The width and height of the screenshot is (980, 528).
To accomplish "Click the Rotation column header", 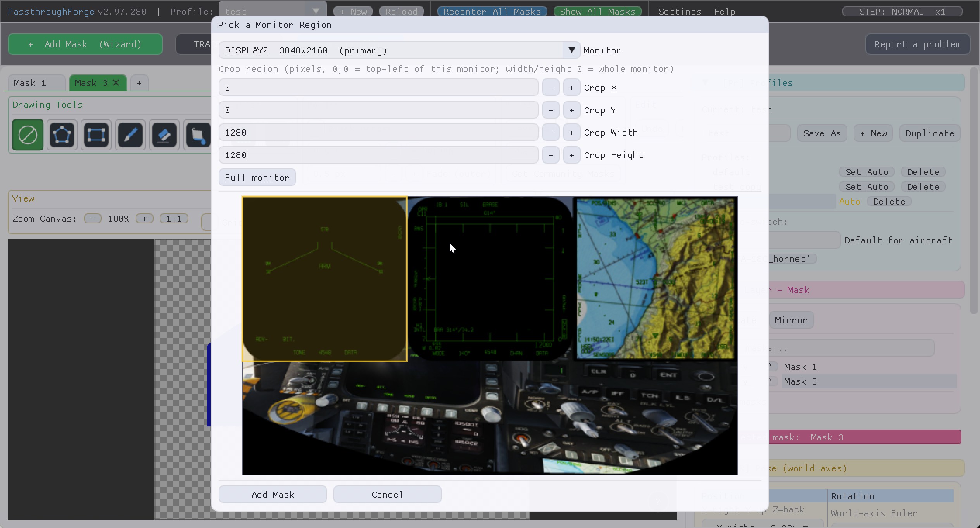I will pos(891,496).
